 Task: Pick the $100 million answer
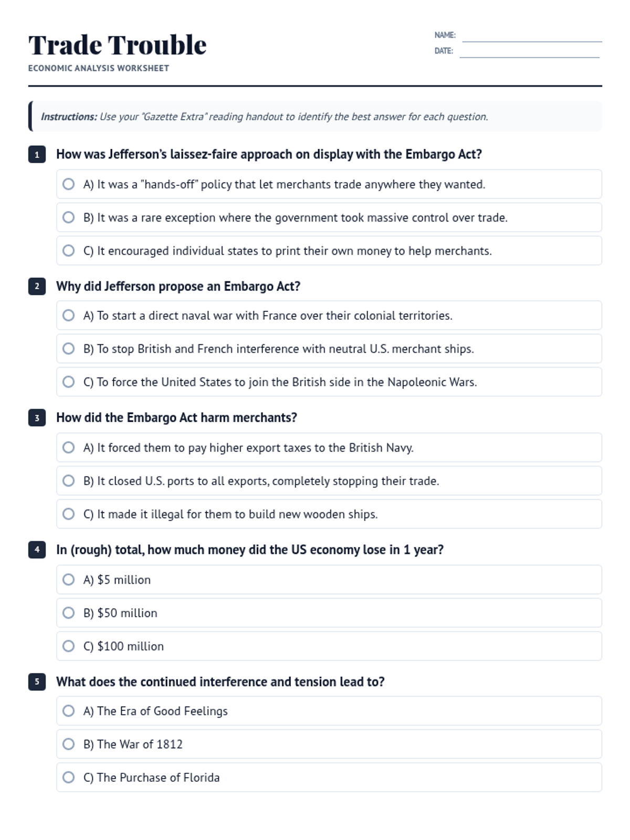(329, 646)
